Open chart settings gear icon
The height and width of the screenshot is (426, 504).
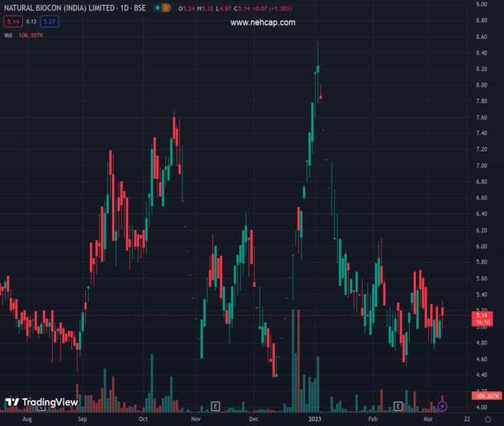tap(487, 420)
